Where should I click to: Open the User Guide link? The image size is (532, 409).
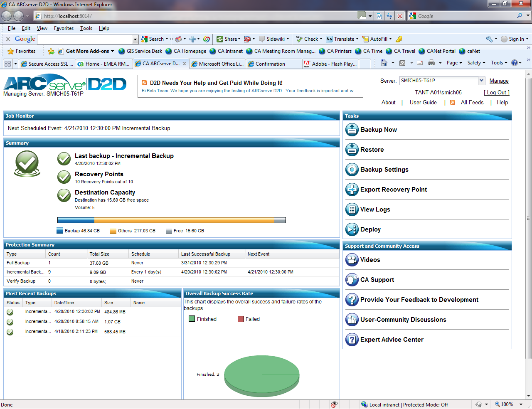tap(423, 103)
